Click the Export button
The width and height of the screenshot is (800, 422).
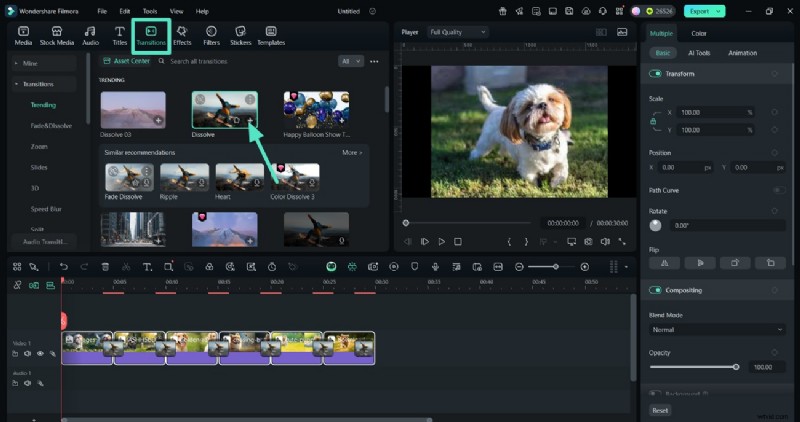(x=701, y=11)
